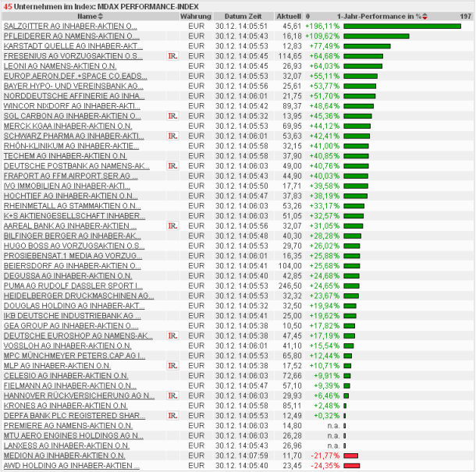Open IR icon for Schwarz Pharma row

point(172,136)
